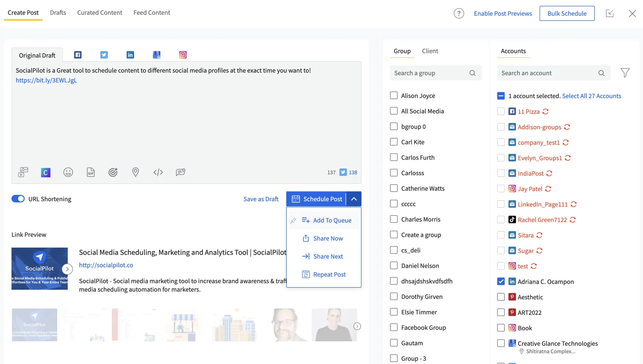Click the minimize composer arrow icon

point(610,13)
